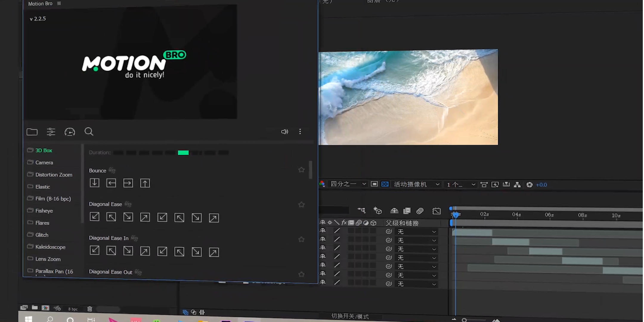Apply the rightmost Diagonal Ease In preset
This screenshot has width=644, height=322.
tap(214, 252)
